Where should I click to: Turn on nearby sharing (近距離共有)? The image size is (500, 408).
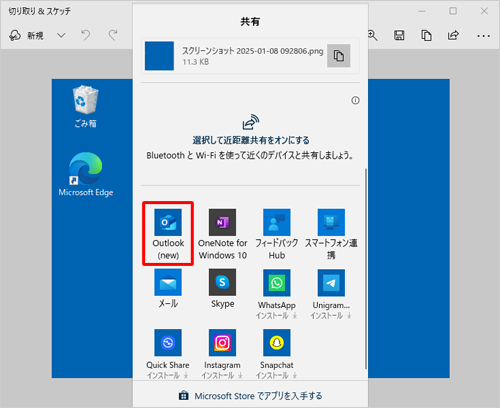click(x=251, y=140)
